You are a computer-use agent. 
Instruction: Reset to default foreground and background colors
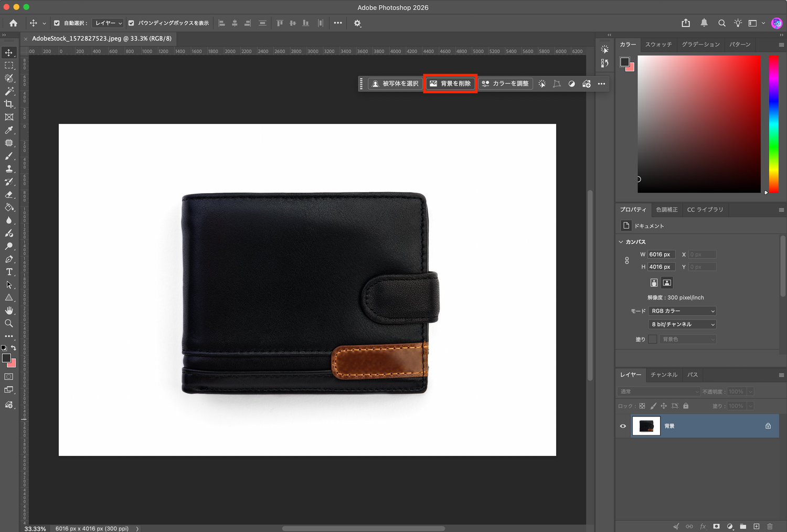pos(4,348)
